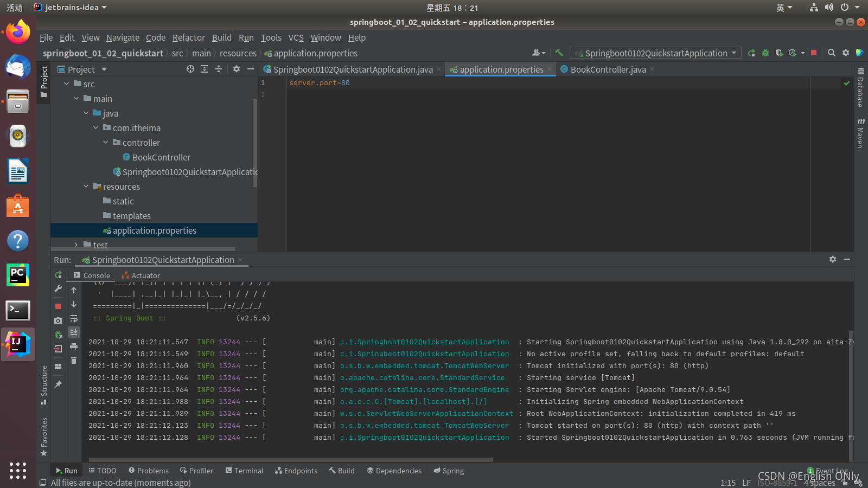Stop process via Run panel red square

coord(58,306)
